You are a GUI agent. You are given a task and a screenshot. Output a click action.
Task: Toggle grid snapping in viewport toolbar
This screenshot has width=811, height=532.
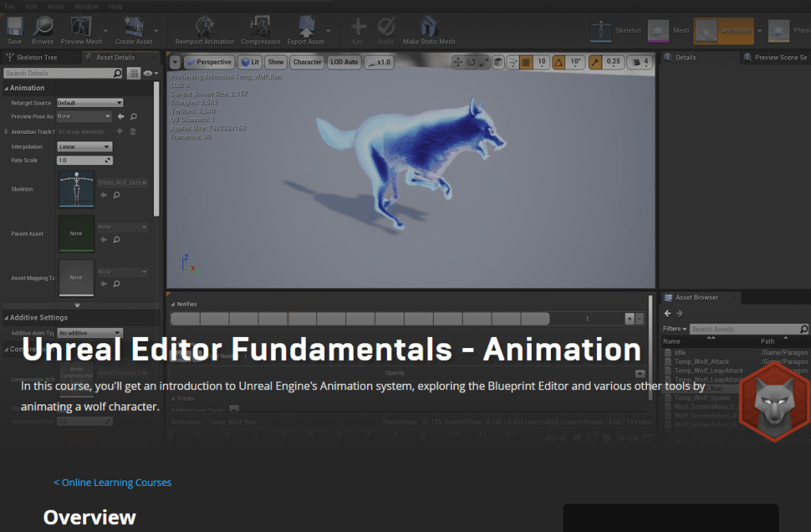526,62
